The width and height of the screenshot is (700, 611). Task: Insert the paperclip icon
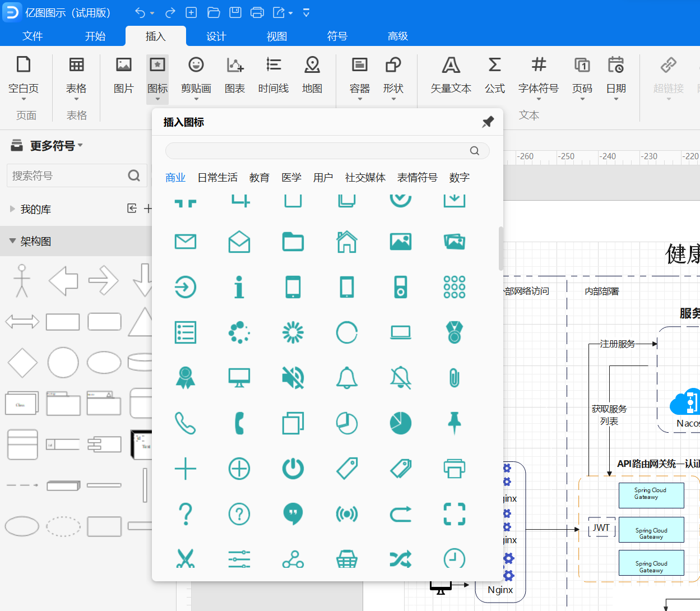coord(455,378)
